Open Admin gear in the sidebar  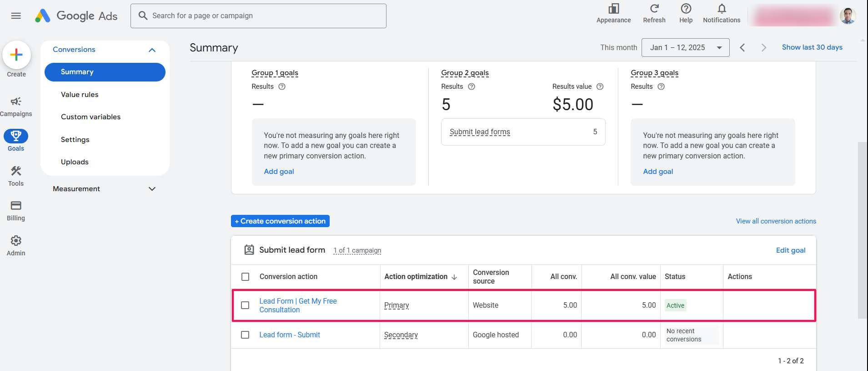coord(16,246)
